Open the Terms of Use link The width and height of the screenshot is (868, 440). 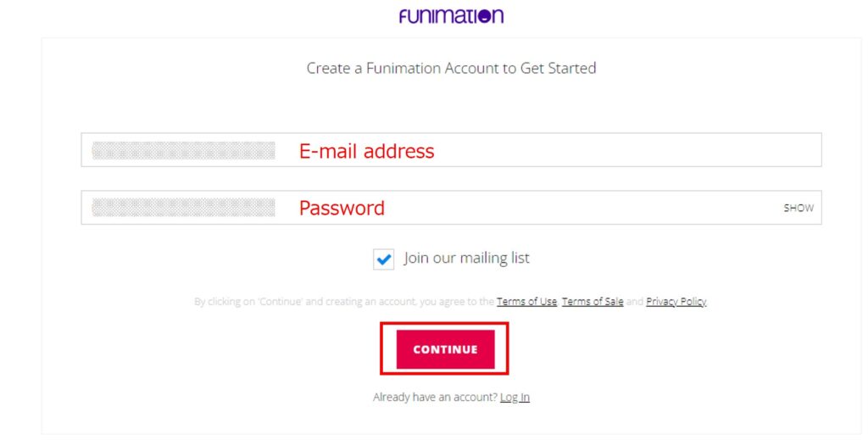[x=526, y=302]
